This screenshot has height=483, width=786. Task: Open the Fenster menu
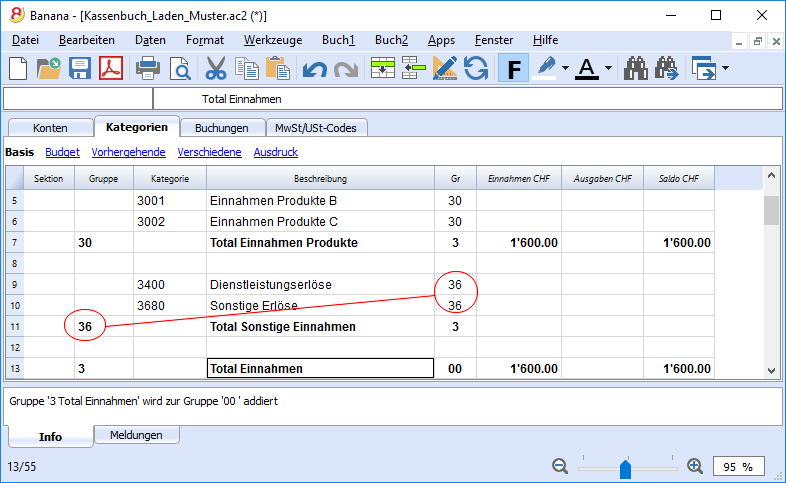[x=494, y=40]
